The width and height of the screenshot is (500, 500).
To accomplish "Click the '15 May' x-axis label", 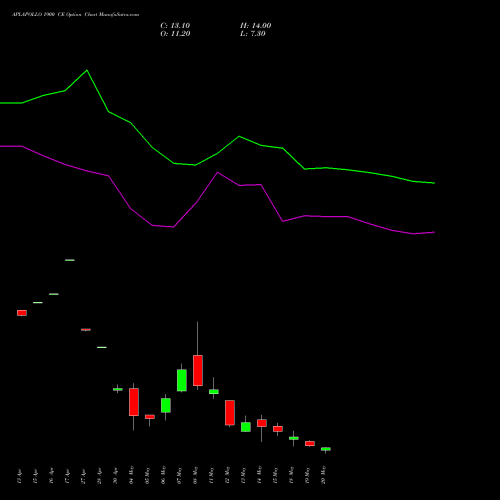I will [276, 475].
